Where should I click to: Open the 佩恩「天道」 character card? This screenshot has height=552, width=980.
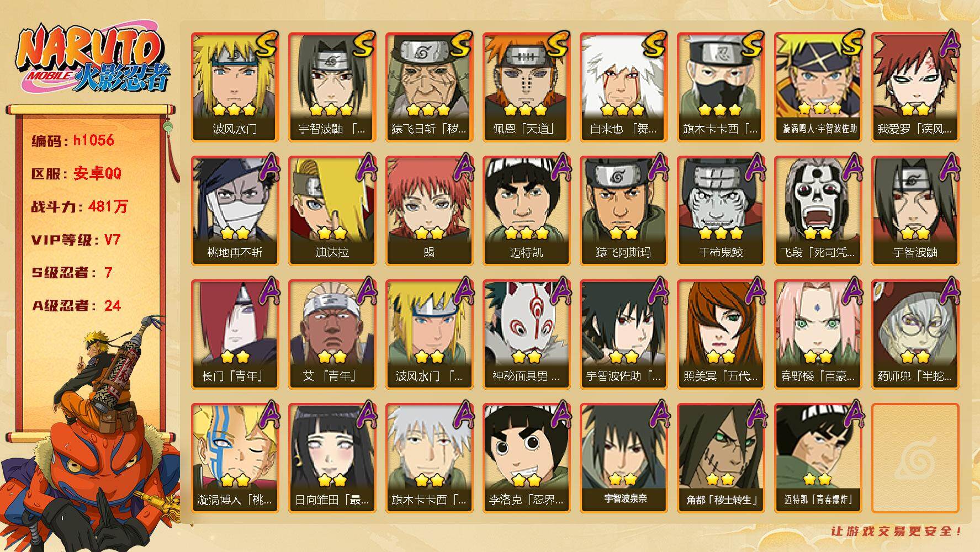[x=526, y=87]
